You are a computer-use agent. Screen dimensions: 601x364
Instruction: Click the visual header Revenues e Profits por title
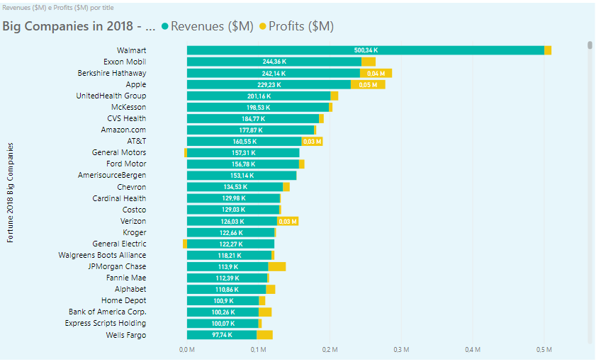(58, 8)
